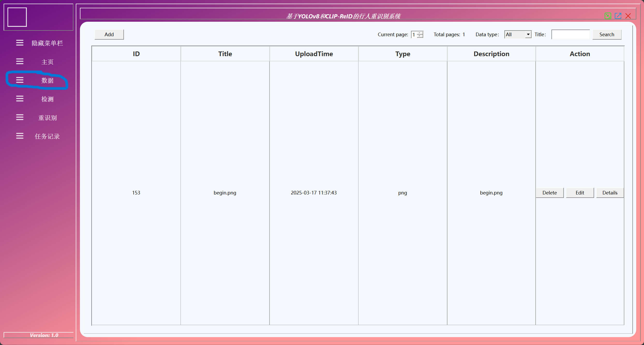This screenshot has width=644, height=345.
Task: Go to the 任务记录 menu entry
Action: (47, 136)
